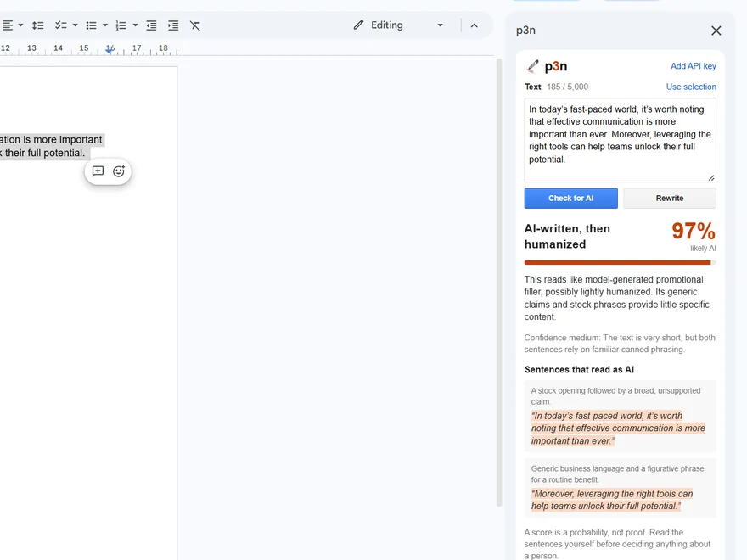Click the p3n sidebar title text

(525, 31)
